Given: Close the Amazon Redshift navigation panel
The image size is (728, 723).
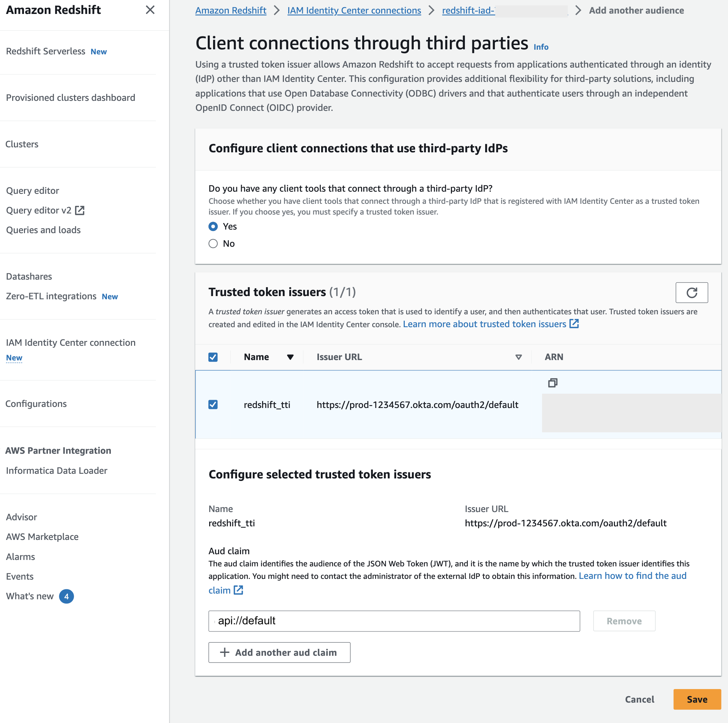Looking at the screenshot, I should pos(150,10).
